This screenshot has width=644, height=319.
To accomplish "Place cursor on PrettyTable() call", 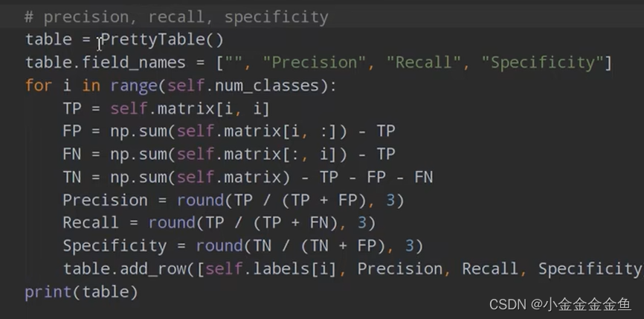I will pos(162,40).
